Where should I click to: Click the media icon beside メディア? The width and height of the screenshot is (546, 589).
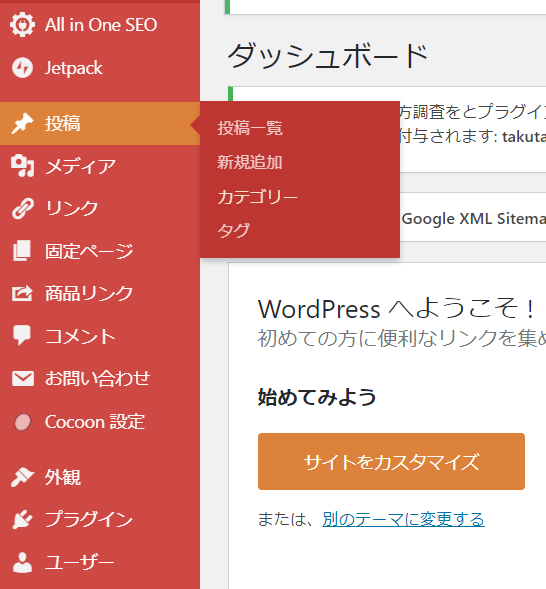coord(23,166)
